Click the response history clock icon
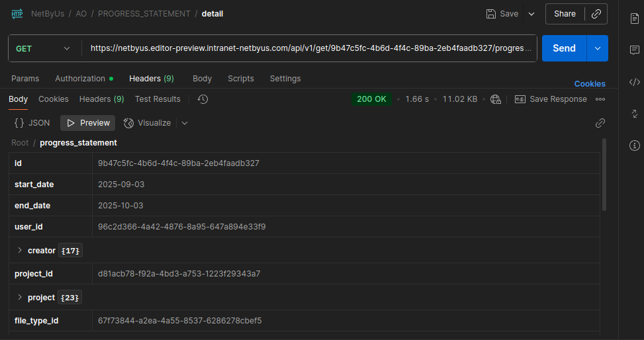This screenshot has width=644, height=340. click(x=203, y=99)
